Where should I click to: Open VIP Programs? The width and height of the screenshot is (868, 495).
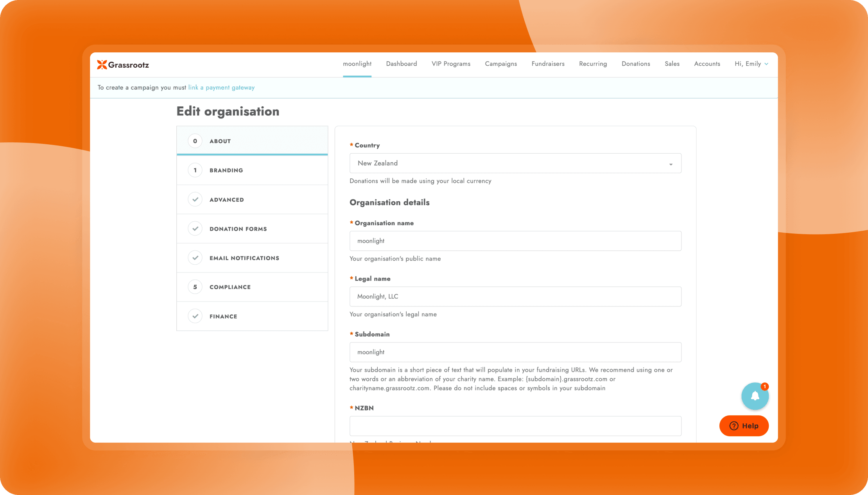click(451, 64)
